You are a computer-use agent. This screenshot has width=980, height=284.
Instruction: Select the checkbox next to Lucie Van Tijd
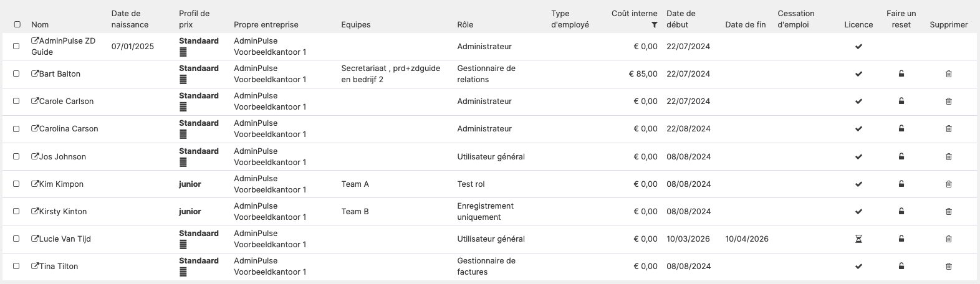(x=17, y=239)
